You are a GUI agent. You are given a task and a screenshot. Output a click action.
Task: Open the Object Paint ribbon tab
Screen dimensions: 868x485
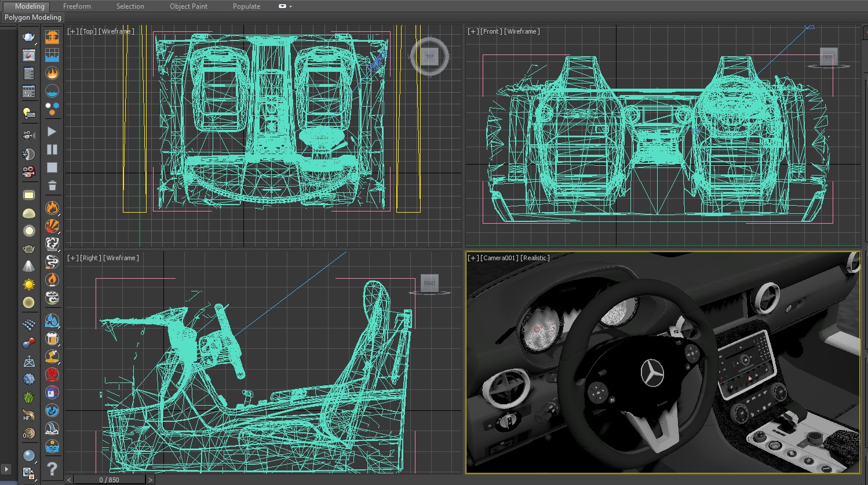point(188,6)
